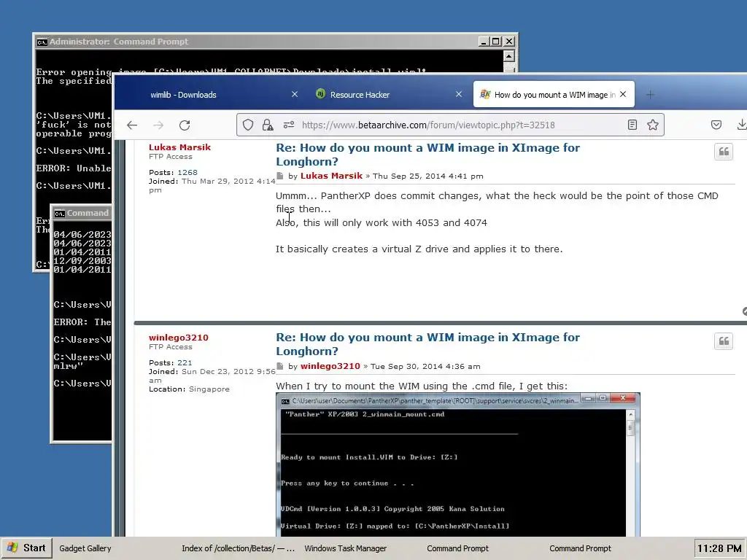Viewport: 747px width, 560px height.
Task: Open Lukas Marsik's post title link
Action: point(427,155)
